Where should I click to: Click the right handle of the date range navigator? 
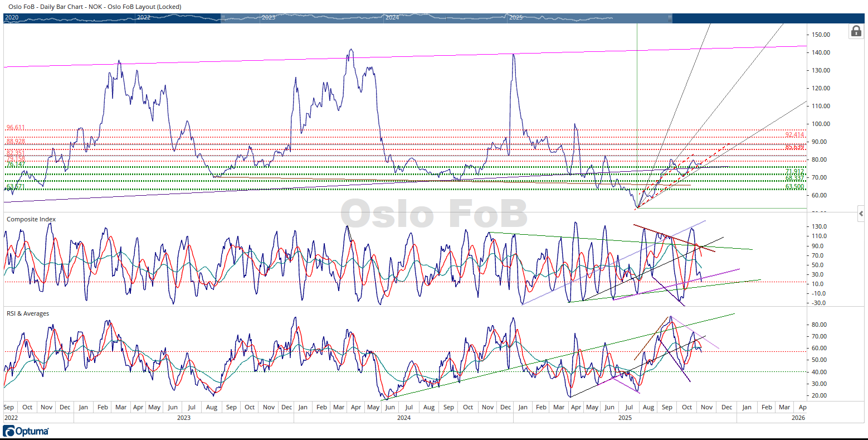click(670, 18)
